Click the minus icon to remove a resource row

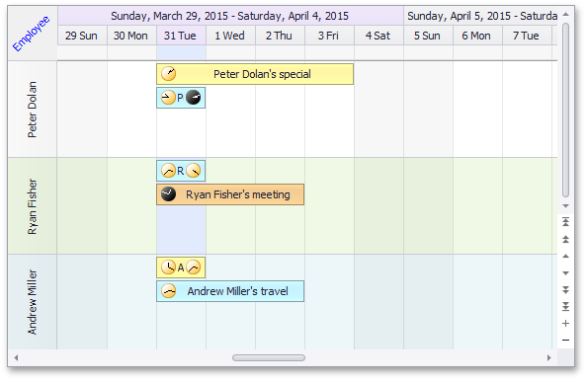[566, 341]
